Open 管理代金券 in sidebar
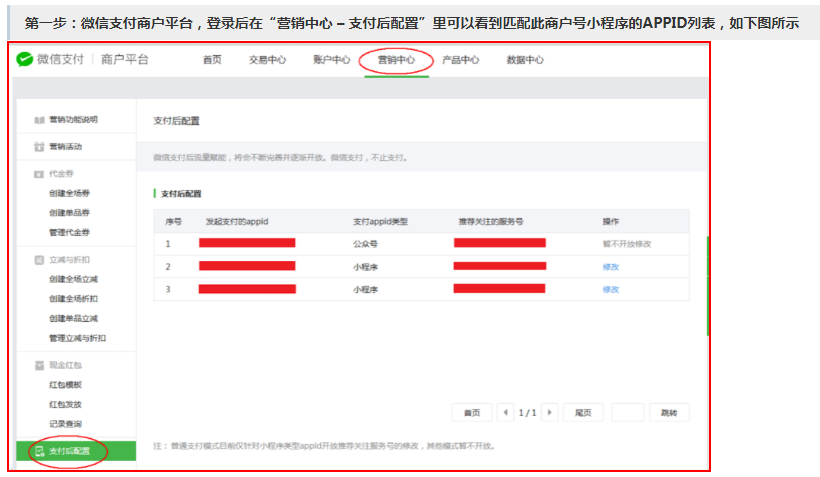The height and width of the screenshot is (477, 820). point(70,233)
